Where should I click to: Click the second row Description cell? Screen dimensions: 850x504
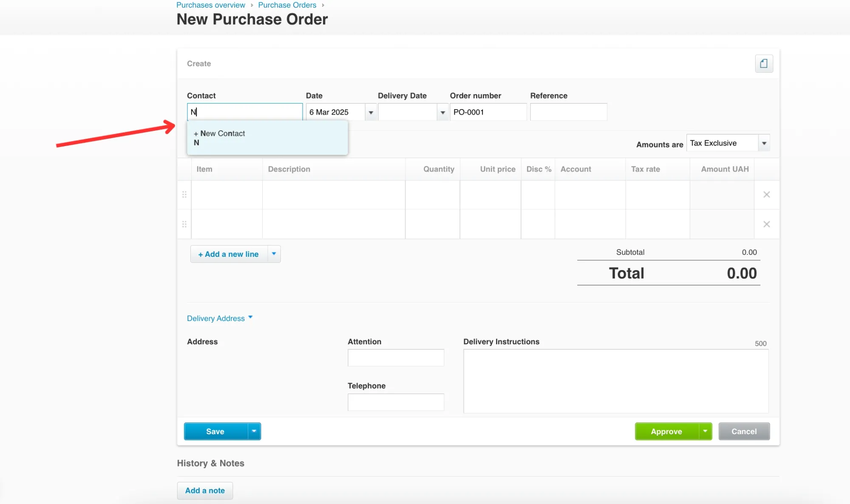(334, 224)
